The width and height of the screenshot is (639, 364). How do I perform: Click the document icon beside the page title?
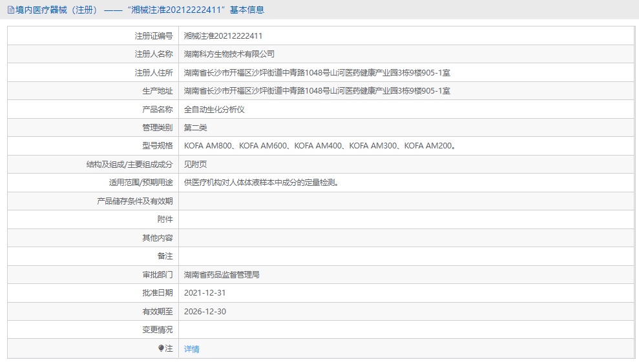[10, 10]
